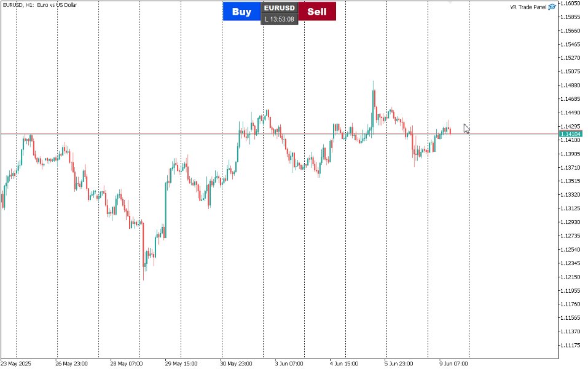
Task: Click the VR Trade Panel graduation cap icon
Action: 552,7
